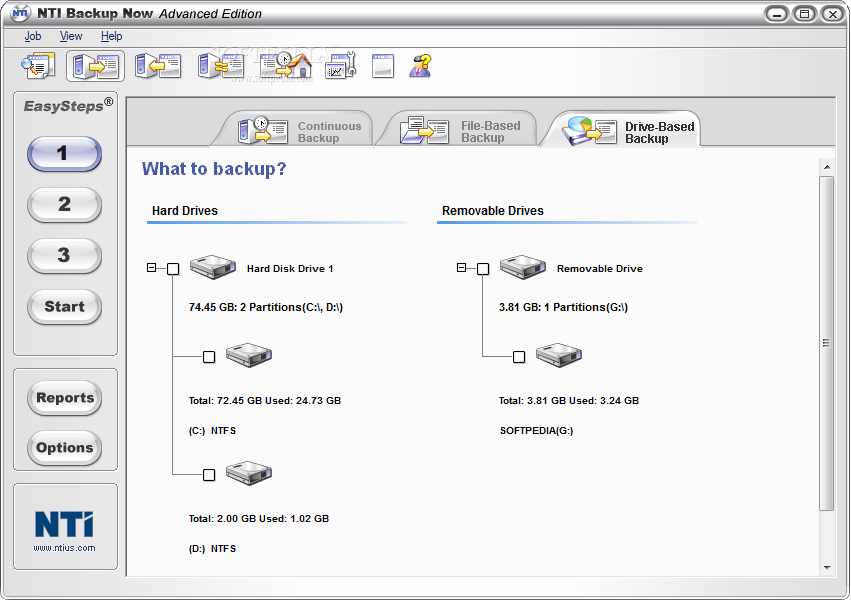
Task: Click 'Total: 3.81 GB Used: 3.24 GB'
Action: pyautogui.click(x=569, y=401)
